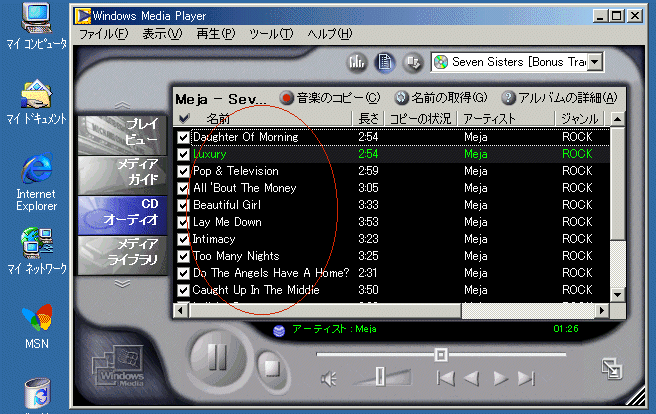Screen dimensions: 656x414
Task: Toggle the playlist view icon
Action: 384,63
